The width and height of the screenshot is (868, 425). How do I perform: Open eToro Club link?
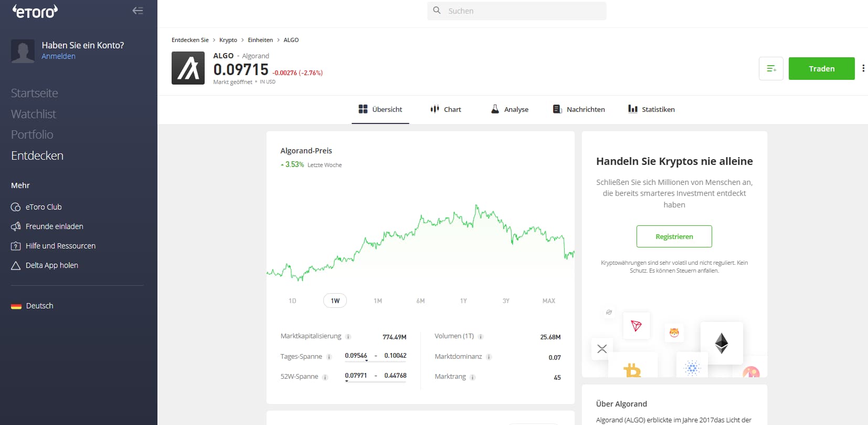[44, 207]
